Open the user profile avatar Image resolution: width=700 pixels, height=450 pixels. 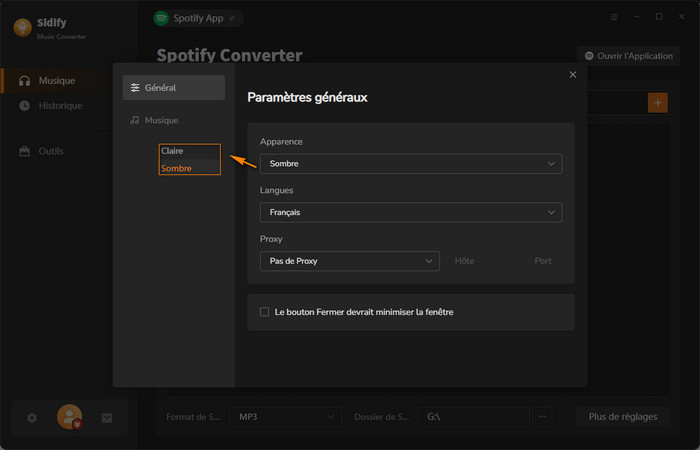pos(69,417)
